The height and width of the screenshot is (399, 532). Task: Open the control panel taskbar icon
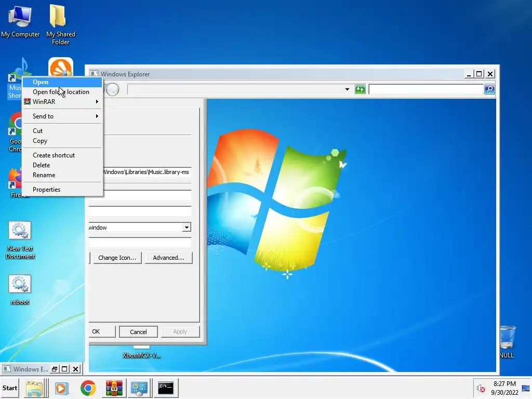point(139,388)
